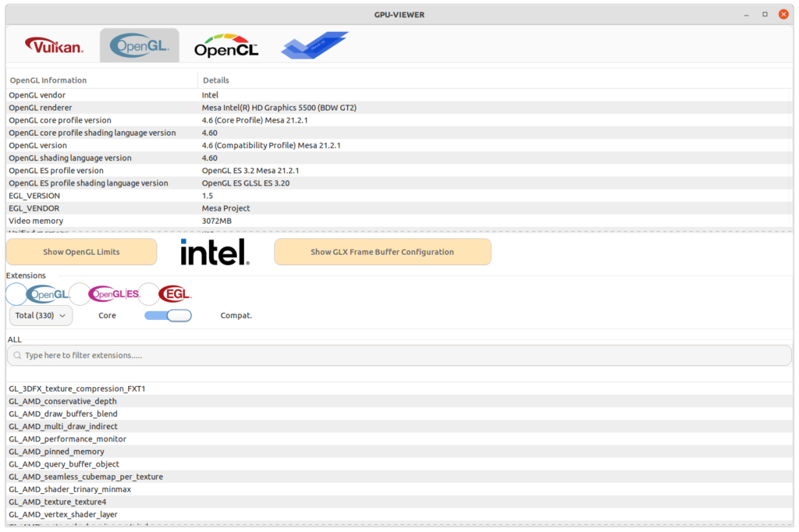Select the OpenGL renderer row
Image resolution: width=799 pixels, height=532 pixels.
pyautogui.click(x=399, y=108)
